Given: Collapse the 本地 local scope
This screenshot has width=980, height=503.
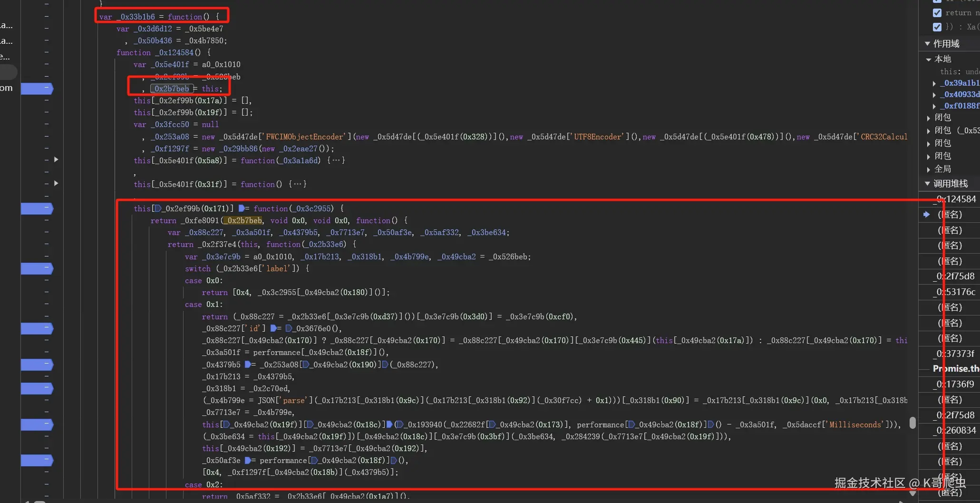Looking at the screenshot, I should (929, 59).
